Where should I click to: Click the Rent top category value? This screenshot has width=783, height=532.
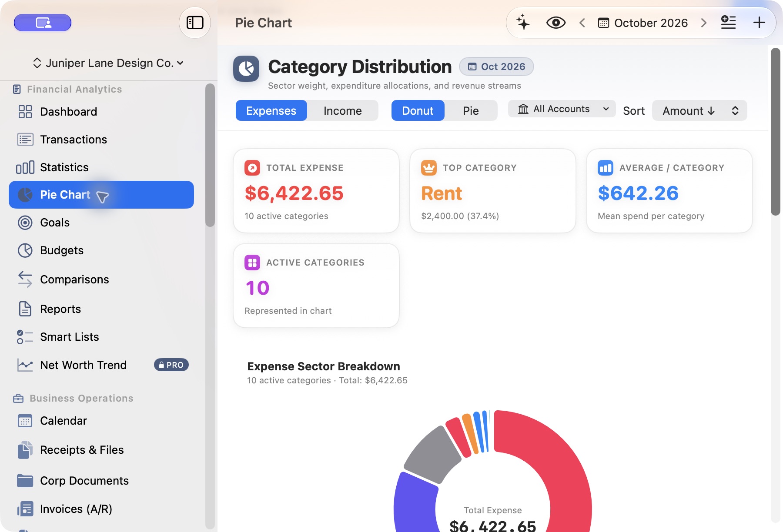tap(442, 193)
